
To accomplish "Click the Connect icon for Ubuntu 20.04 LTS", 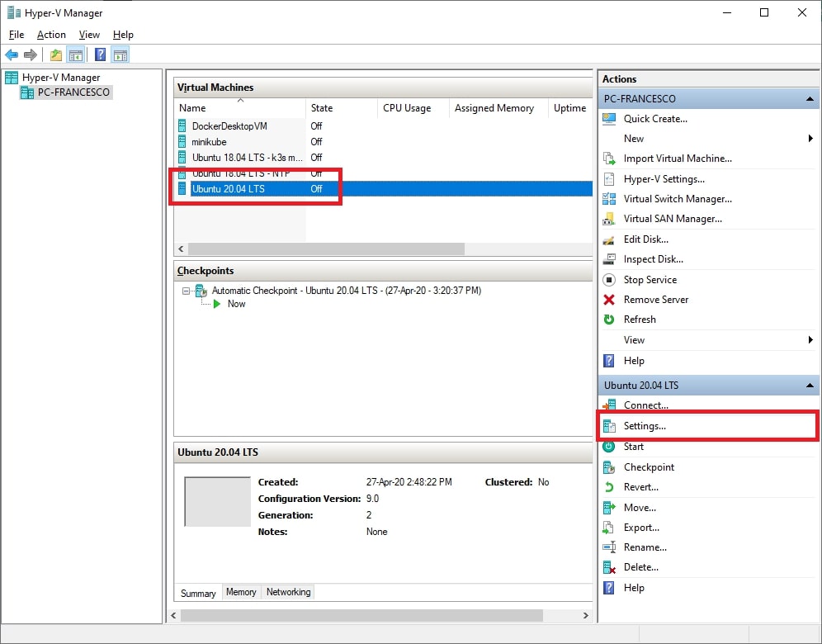I will [609, 405].
